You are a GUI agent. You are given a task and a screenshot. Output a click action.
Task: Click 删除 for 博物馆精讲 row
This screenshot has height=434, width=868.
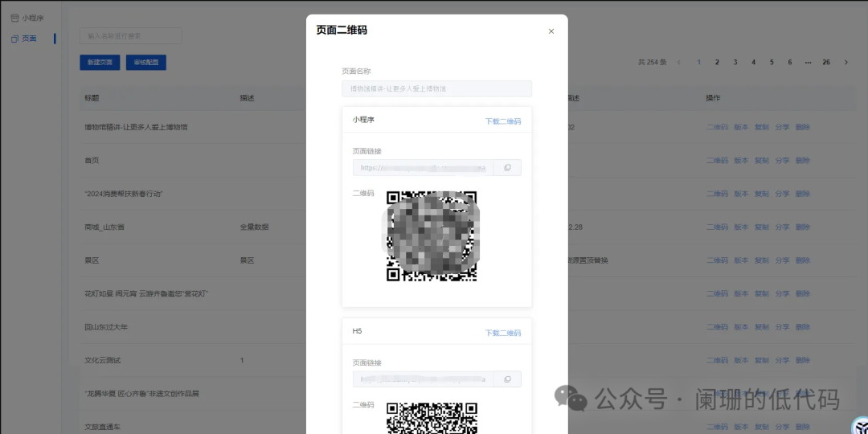point(803,127)
